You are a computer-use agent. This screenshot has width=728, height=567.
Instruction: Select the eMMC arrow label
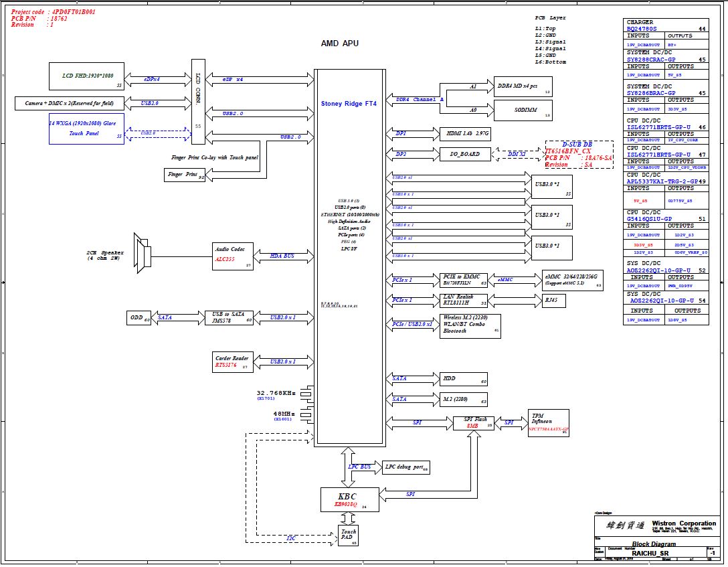pos(505,280)
